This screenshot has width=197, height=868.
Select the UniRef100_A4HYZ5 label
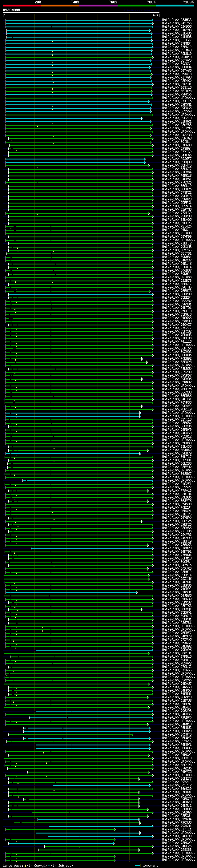[x=177, y=772]
